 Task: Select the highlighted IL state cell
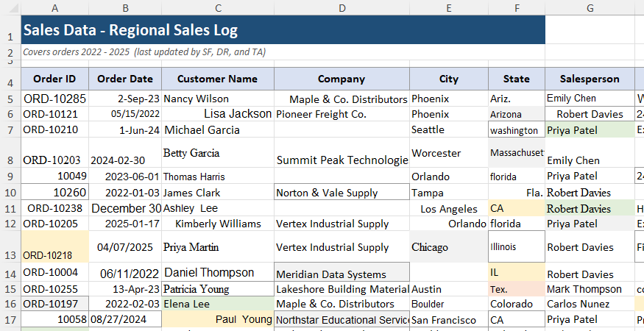tap(517, 272)
